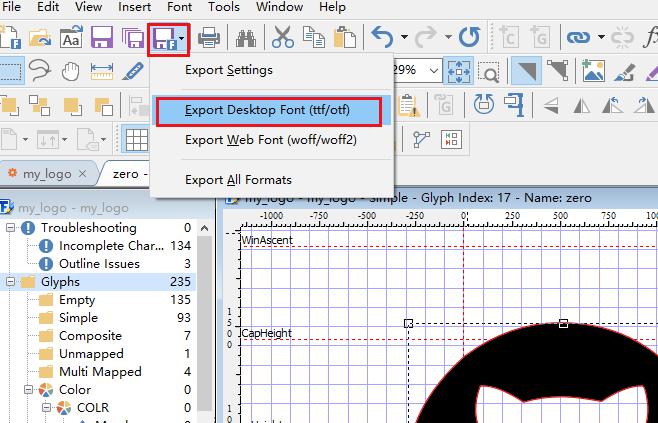Select the Composite glyphs folder
The image size is (658, 423).
[91, 336]
